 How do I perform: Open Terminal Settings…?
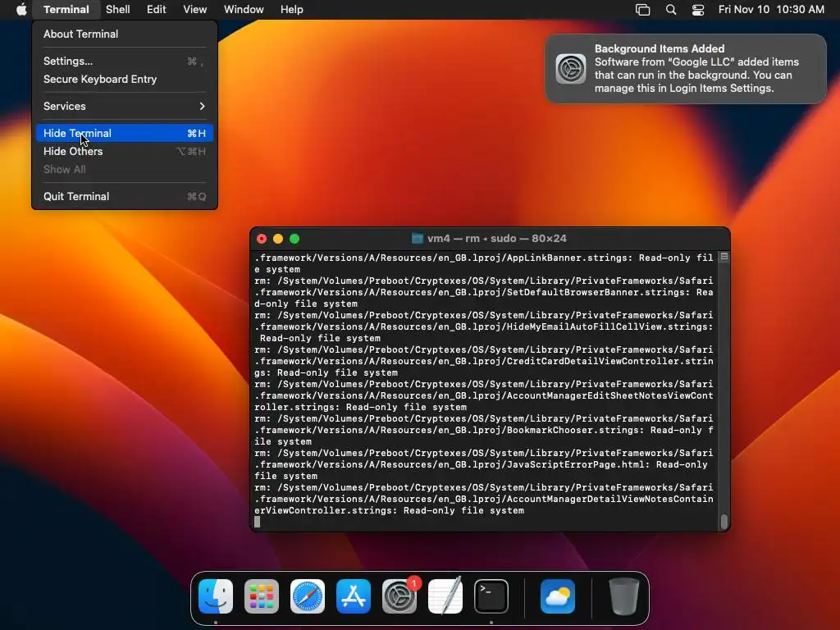click(125, 61)
